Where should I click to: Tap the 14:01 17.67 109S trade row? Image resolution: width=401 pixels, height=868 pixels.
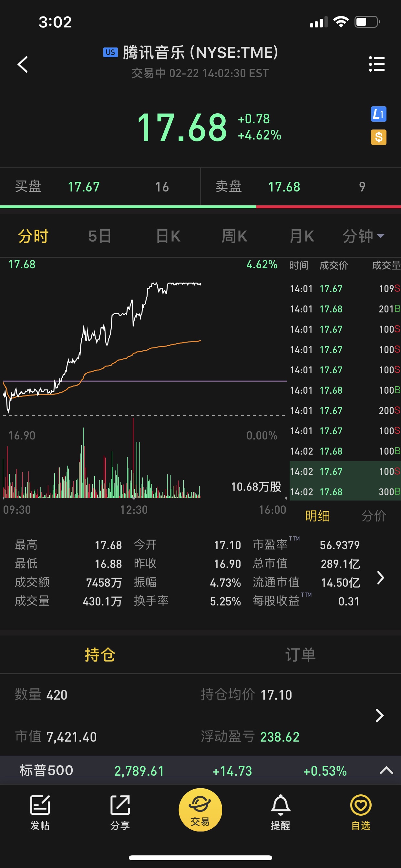345,288
